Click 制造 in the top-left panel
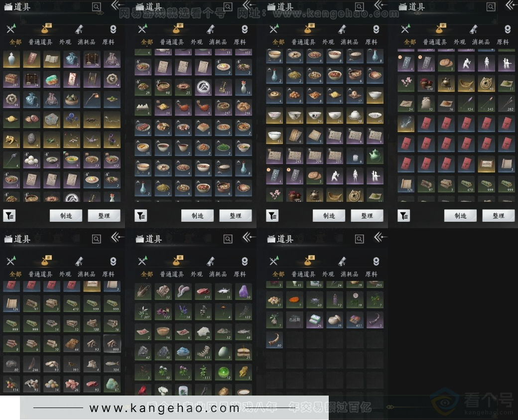518x420 pixels. click(66, 216)
